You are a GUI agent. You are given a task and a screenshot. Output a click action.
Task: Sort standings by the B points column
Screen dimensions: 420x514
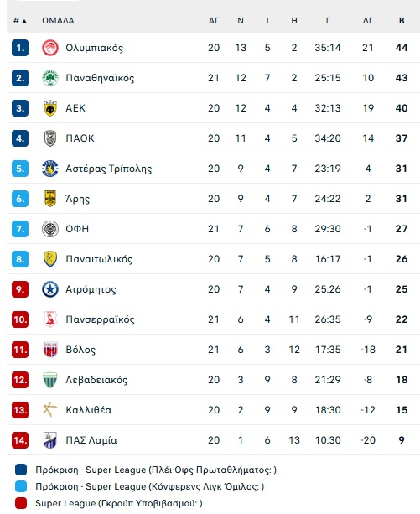tap(402, 21)
